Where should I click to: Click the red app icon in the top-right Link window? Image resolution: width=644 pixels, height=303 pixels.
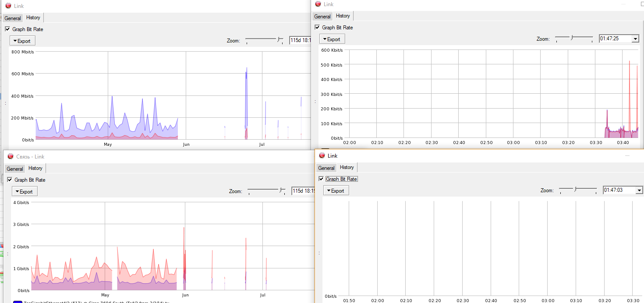[x=317, y=4]
